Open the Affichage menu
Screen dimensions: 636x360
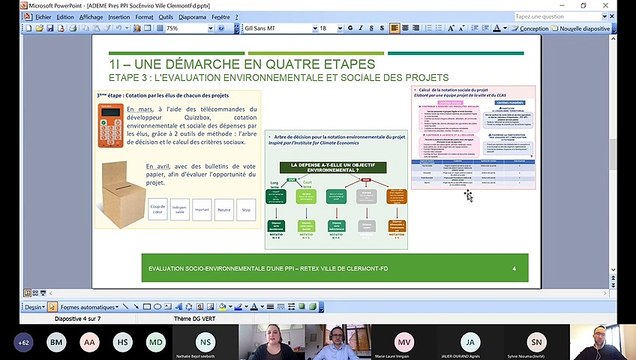click(x=91, y=17)
